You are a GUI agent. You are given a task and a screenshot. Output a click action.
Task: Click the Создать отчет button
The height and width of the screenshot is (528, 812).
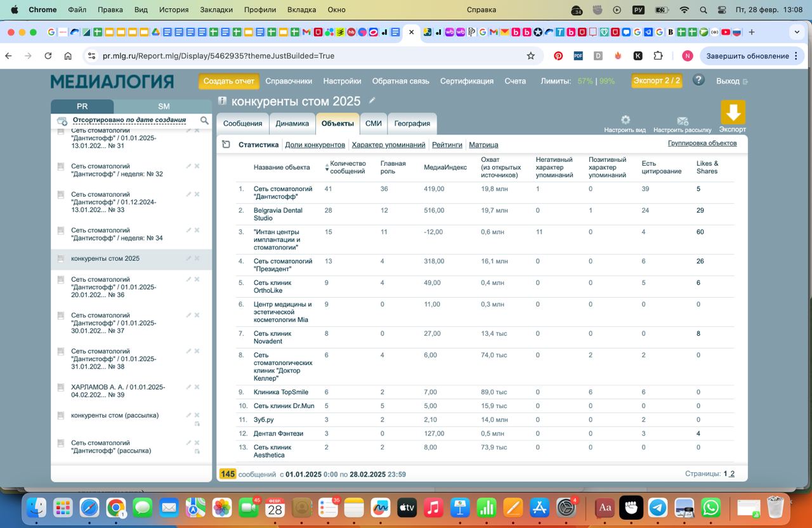pos(228,81)
